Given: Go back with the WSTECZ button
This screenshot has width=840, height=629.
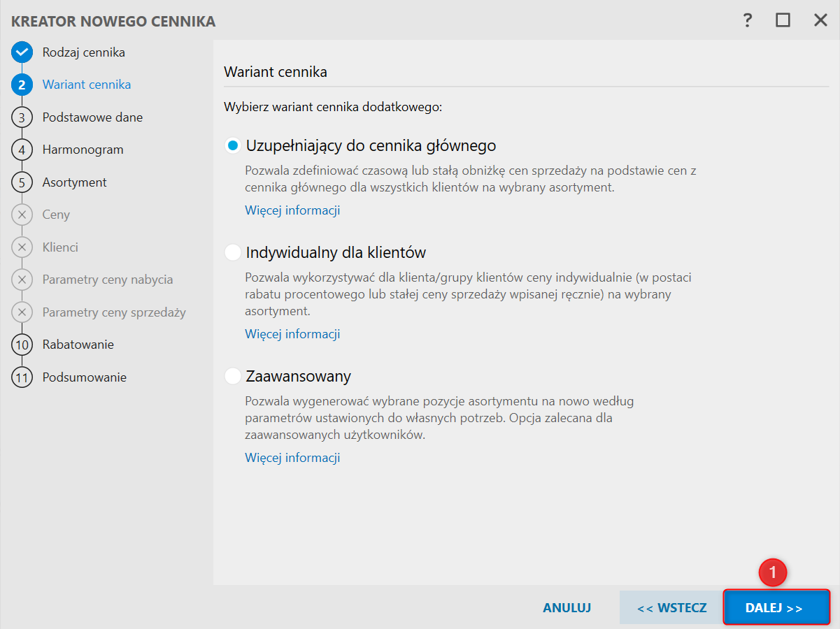Looking at the screenshot, I should 671,607.
